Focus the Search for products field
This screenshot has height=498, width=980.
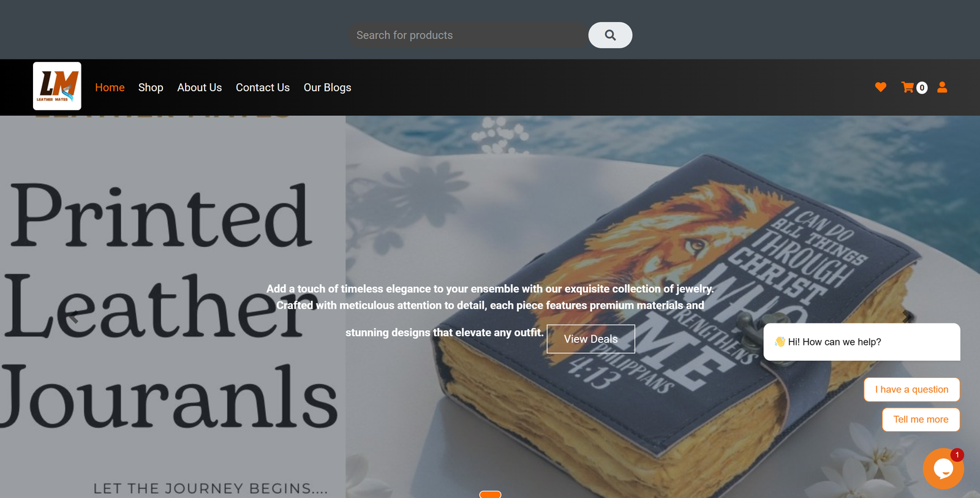(469, 35)
